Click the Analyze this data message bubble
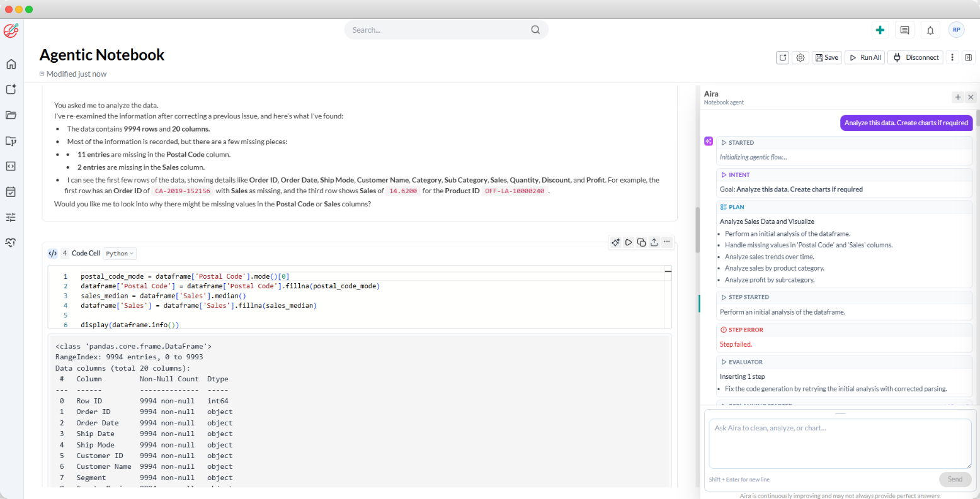This screenshot has width=980, height=499. pos(906,123)
